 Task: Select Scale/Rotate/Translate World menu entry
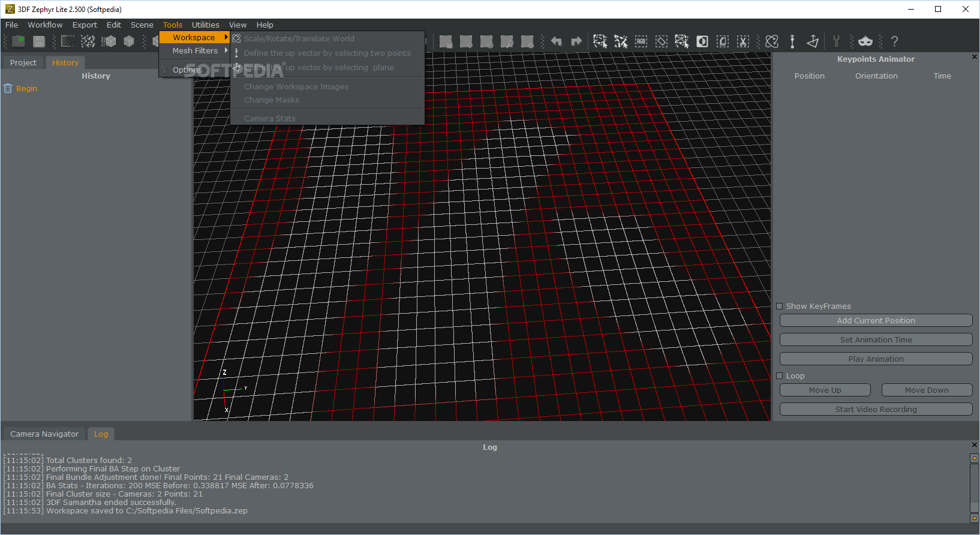(327, 38)
